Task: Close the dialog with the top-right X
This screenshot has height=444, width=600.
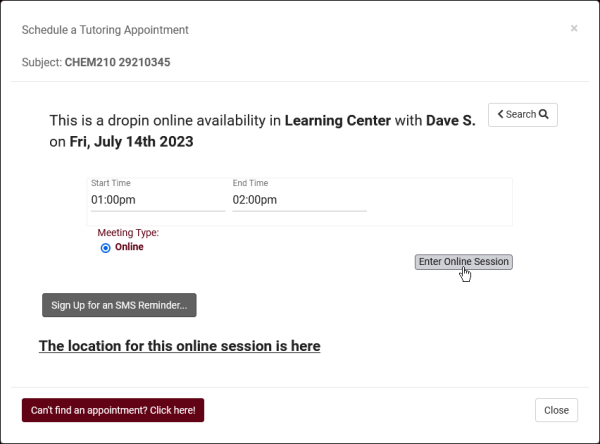Action: 574,29
